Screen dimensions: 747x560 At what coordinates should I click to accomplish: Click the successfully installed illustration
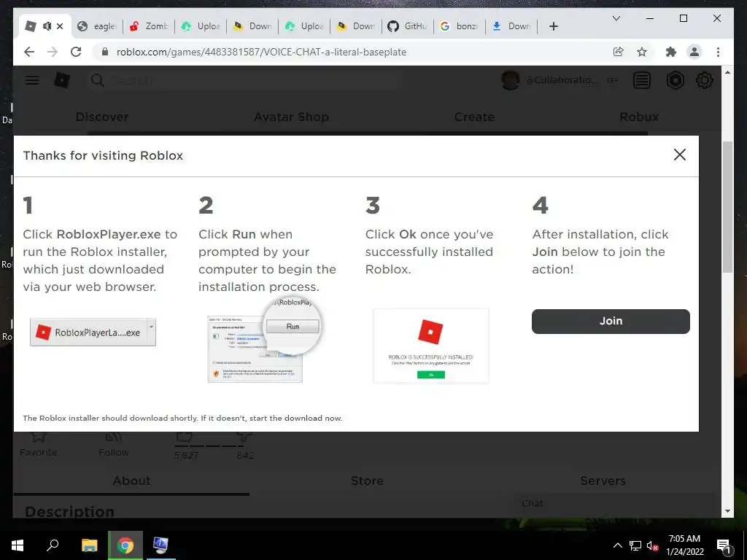430,345
